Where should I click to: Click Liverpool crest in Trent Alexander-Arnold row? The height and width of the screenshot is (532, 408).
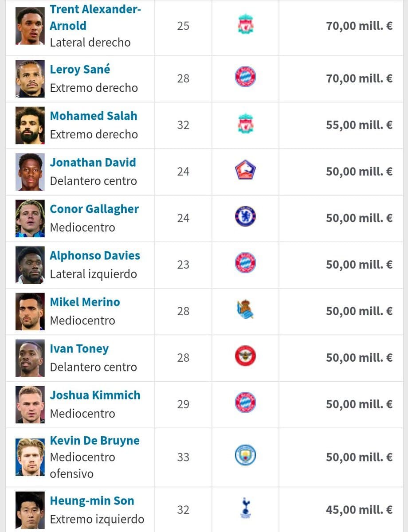point(245,26)
